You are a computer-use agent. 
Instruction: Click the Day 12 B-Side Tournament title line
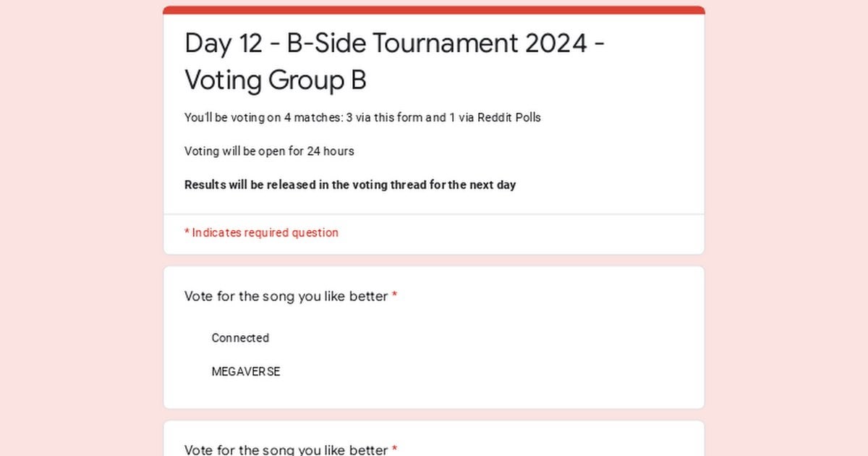[x=394, y=44]
